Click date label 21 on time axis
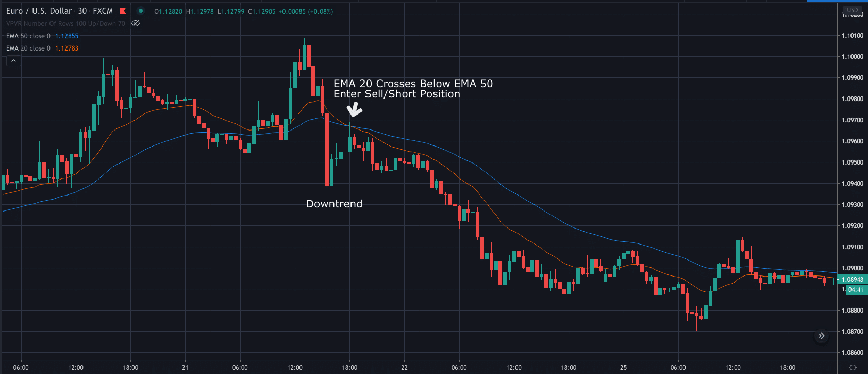The height and width of the screenshot is (374, 868). pyautogui.click(x=185, y=368)
